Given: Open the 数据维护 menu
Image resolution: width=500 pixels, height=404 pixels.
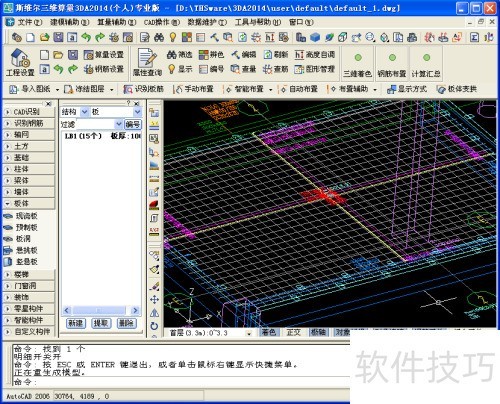Looking at the screenshot, I should [x=207, y=22].
